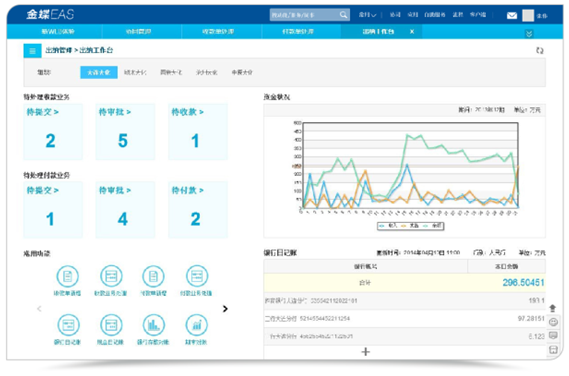Click the chat message icon on right edge
Screen dimensions: 569x376
(x=553, y=335)
